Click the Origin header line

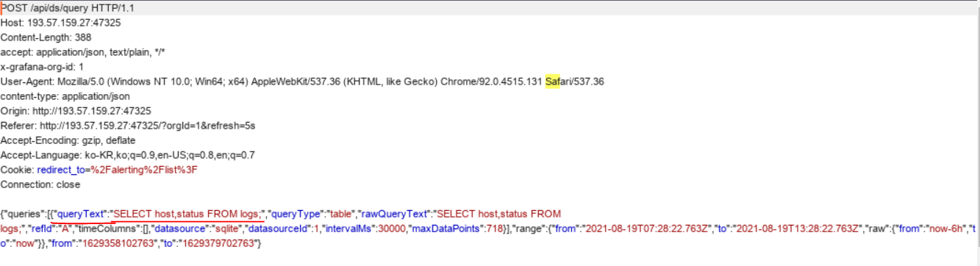pos(76,111)
